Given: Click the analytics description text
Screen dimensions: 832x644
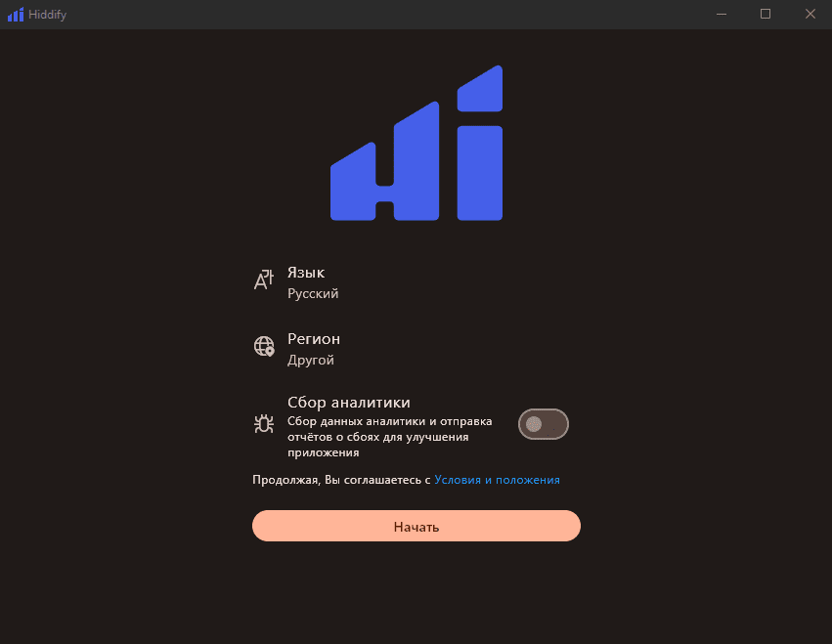Looking at the screenshot, I should click(x=389, y=437).
